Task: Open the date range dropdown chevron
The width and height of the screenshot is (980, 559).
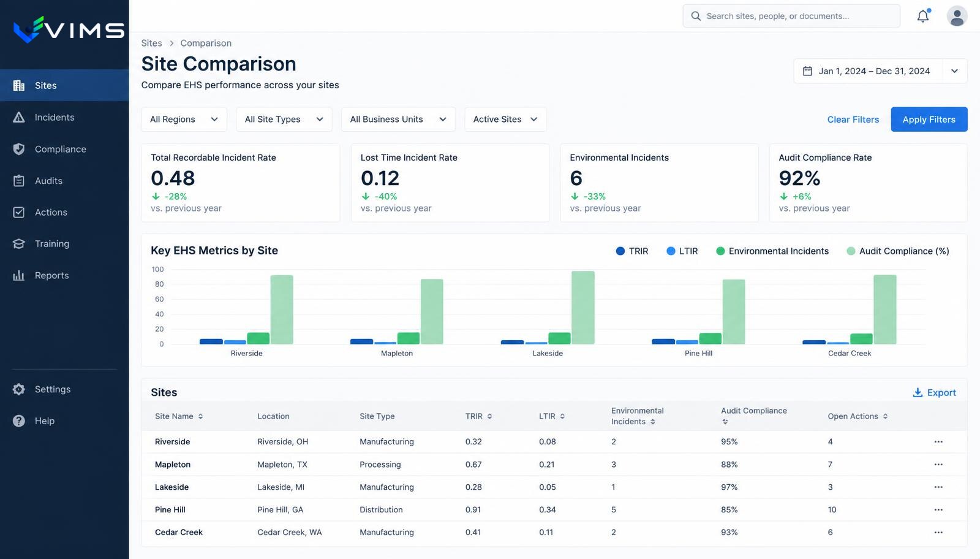Action: coord(954,71)
